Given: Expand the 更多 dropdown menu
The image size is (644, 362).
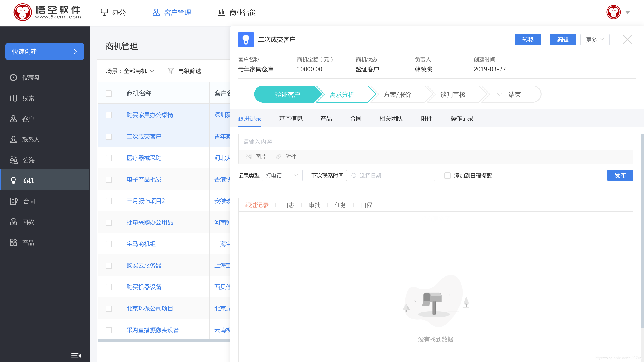Looking at the screenshot, I should pos(595,39).
